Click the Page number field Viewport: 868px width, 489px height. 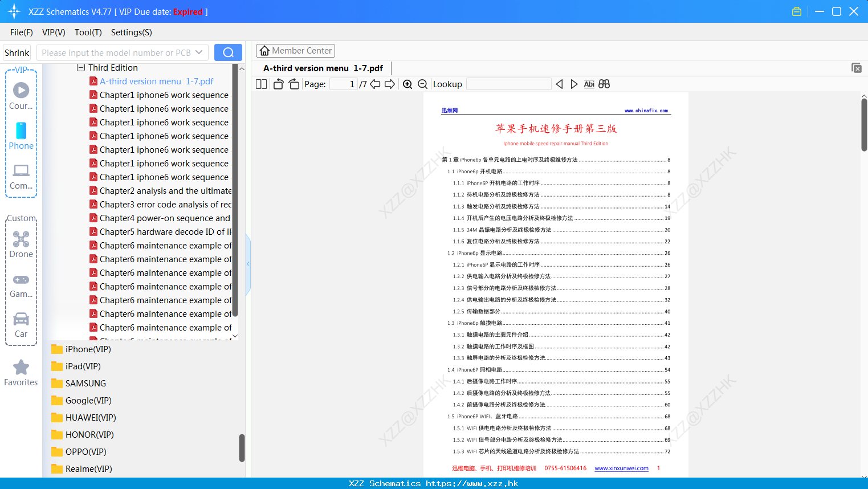344,84
